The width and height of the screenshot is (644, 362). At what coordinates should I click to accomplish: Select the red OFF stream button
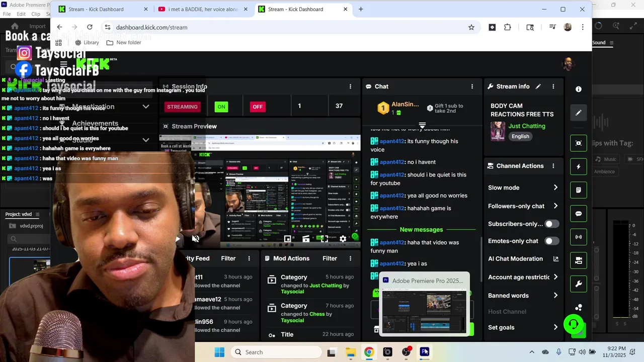click(x=258, y=107)
